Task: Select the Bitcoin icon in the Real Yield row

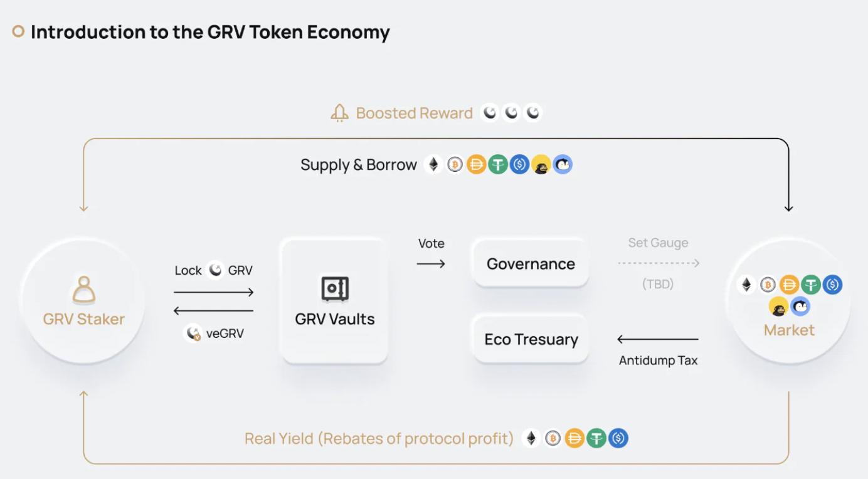Action: tap(553, 438)
